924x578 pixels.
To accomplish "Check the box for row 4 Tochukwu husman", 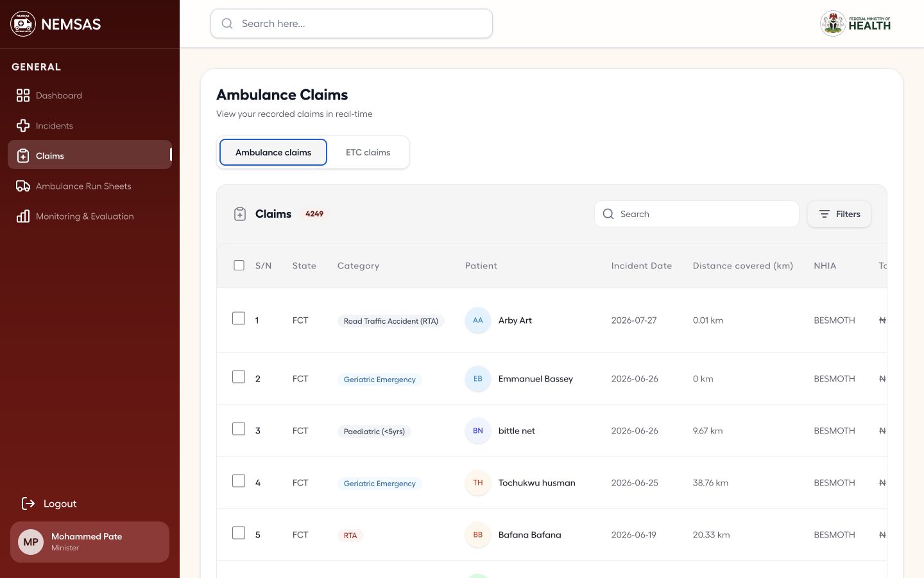I will tap(239, 481).
